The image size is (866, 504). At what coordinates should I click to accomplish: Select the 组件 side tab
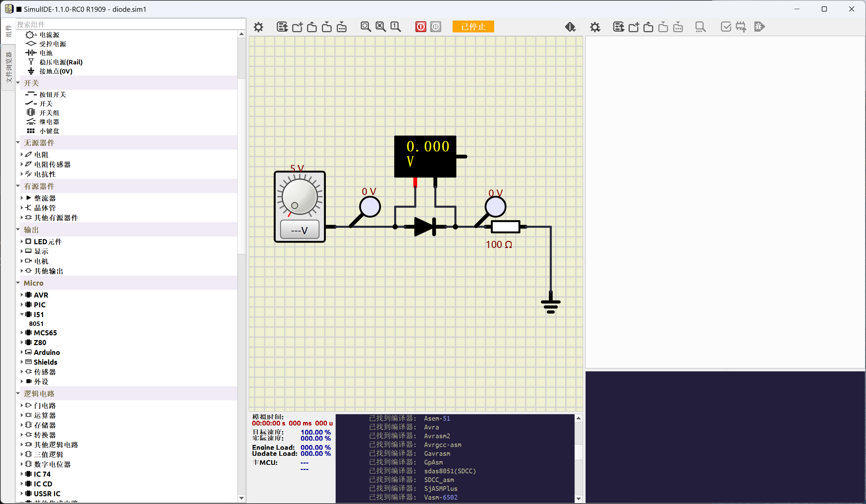point(8,31)
